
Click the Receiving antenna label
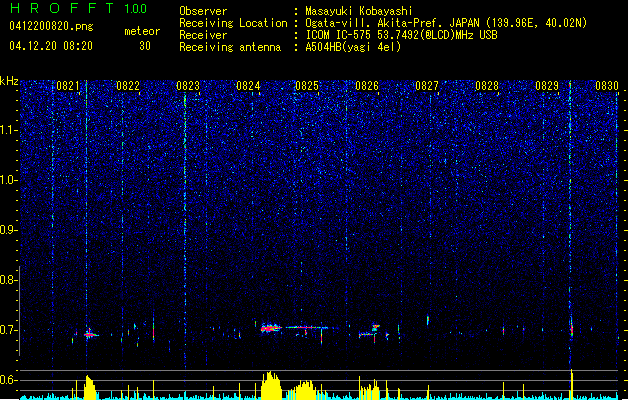(x=230, y=47)
